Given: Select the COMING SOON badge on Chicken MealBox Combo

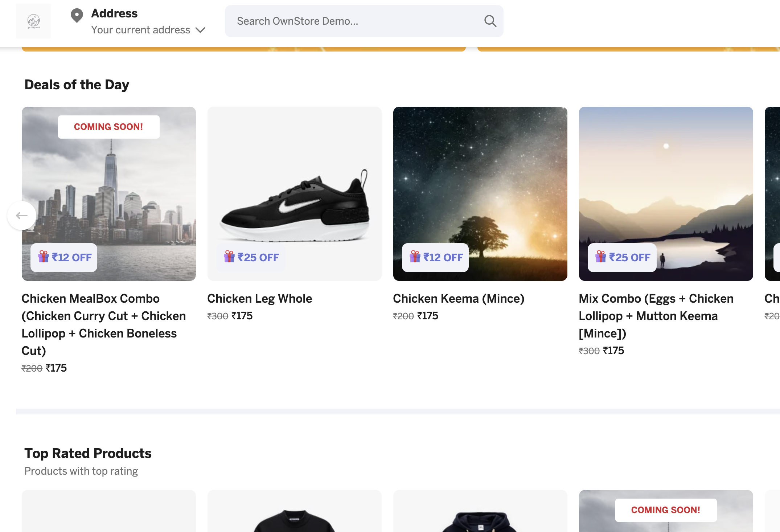Looking at the screenshot, I should click(108, 126).
